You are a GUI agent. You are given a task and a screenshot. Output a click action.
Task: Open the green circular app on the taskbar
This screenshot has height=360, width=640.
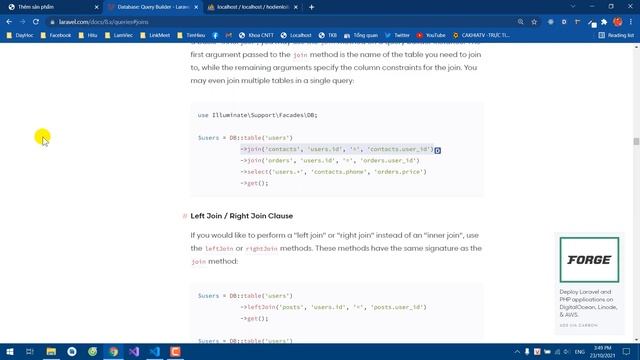click(x=93, y=352)
